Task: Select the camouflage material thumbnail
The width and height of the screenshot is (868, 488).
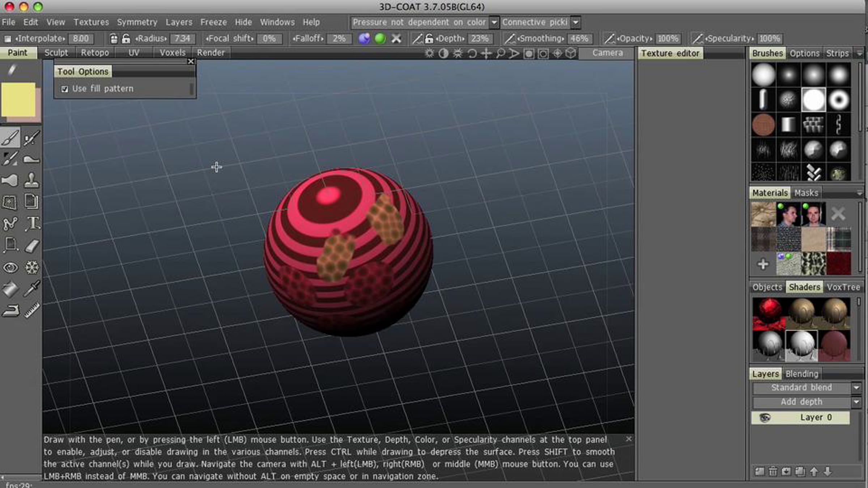Action: [813, 264]
